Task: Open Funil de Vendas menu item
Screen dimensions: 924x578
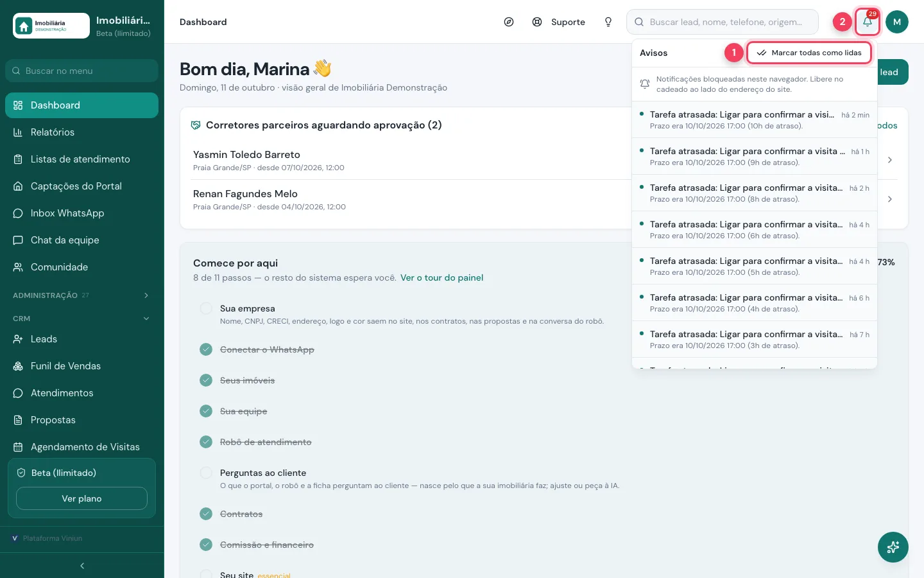Action: coord(81,366)
